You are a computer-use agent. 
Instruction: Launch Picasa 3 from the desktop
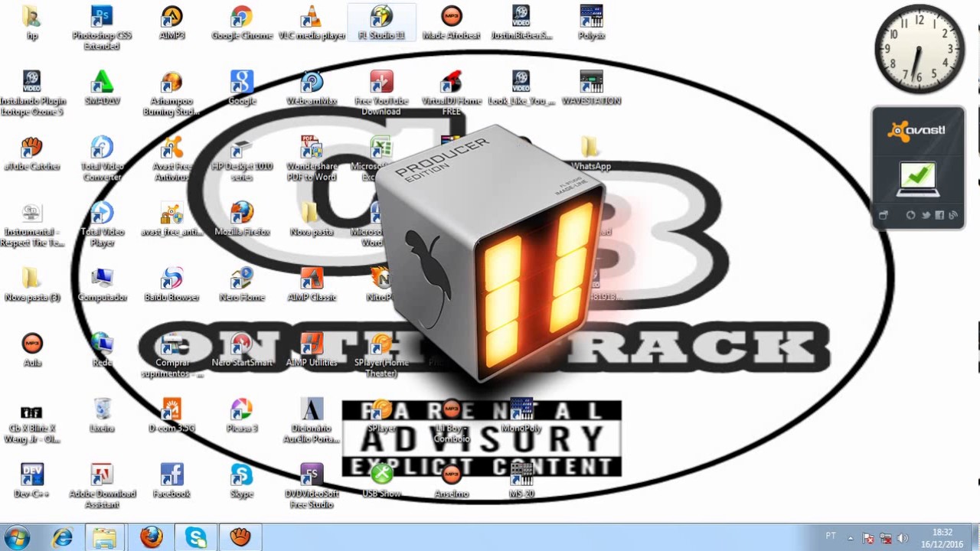pos(242,414)
